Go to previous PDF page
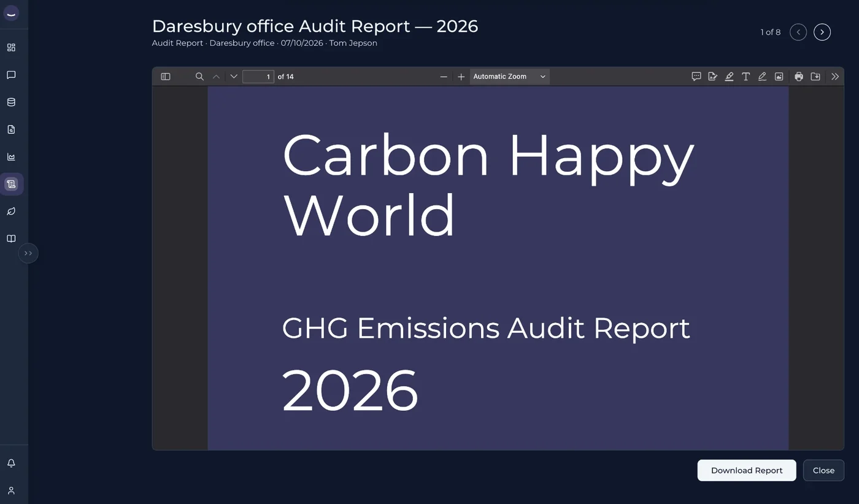 (x=216, y=77)
